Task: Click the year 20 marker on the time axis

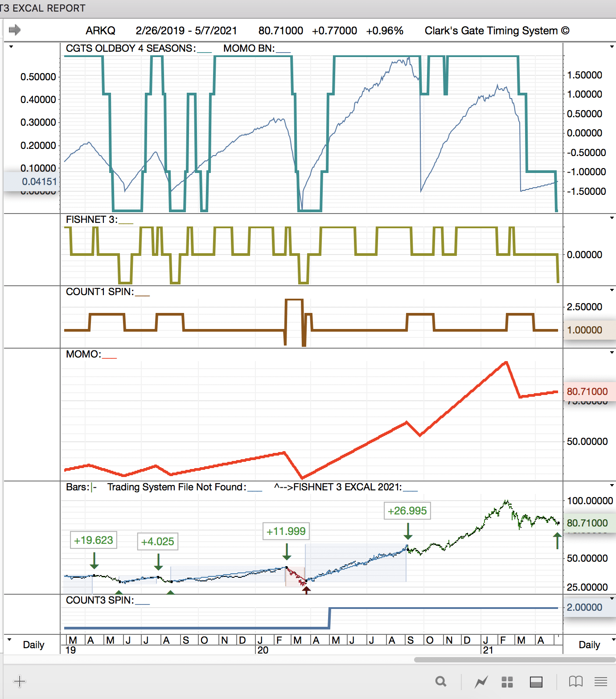Action: tap(263, 650)
